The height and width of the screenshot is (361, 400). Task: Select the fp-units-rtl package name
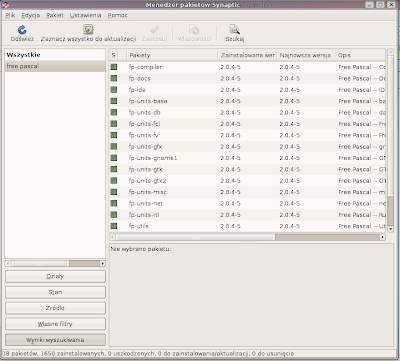pos(144,214)
